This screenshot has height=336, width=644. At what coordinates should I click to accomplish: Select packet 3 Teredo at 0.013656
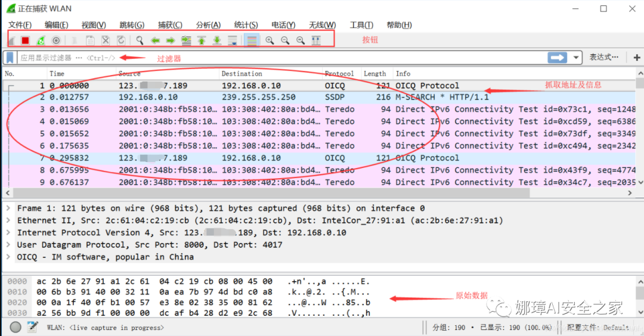point(319,110)
